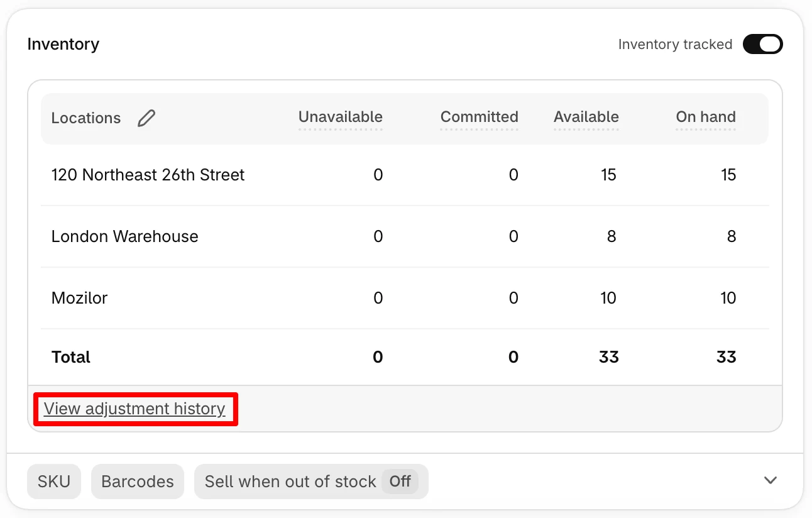
Task: Click the Total Available value 33
Action: (x=609, y=357)
